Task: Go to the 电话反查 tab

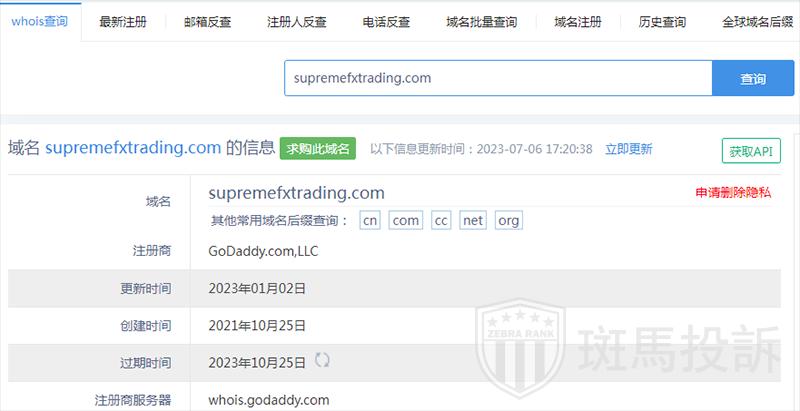Action: 386,22
